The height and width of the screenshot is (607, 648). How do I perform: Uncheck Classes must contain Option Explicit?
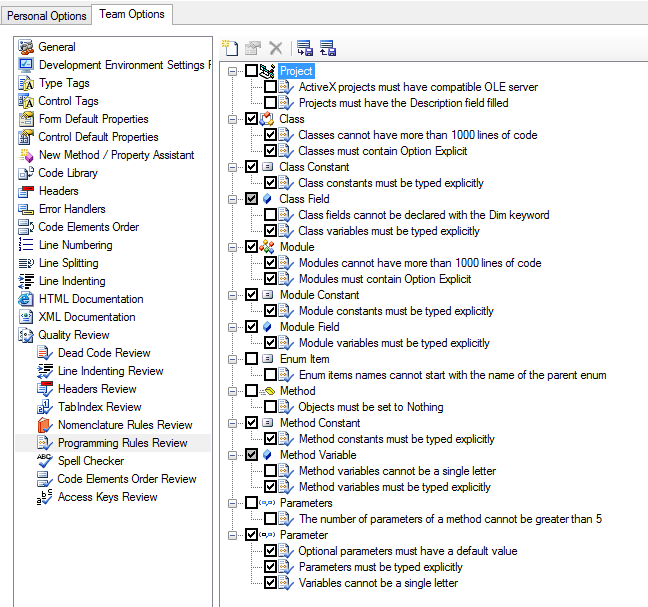[271, 151]
